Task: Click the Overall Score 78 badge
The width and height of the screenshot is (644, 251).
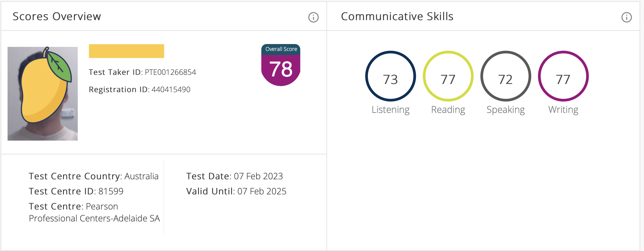Action: (281, 65)
